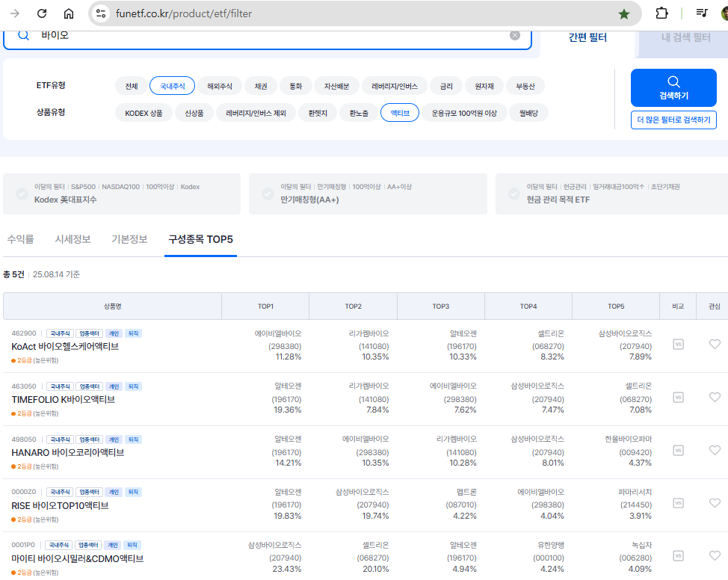Screen dimensions: 728x580
Task: Compare icon for KoAct 바이오헬스케어액티브
Action: [x=679, y=344]
